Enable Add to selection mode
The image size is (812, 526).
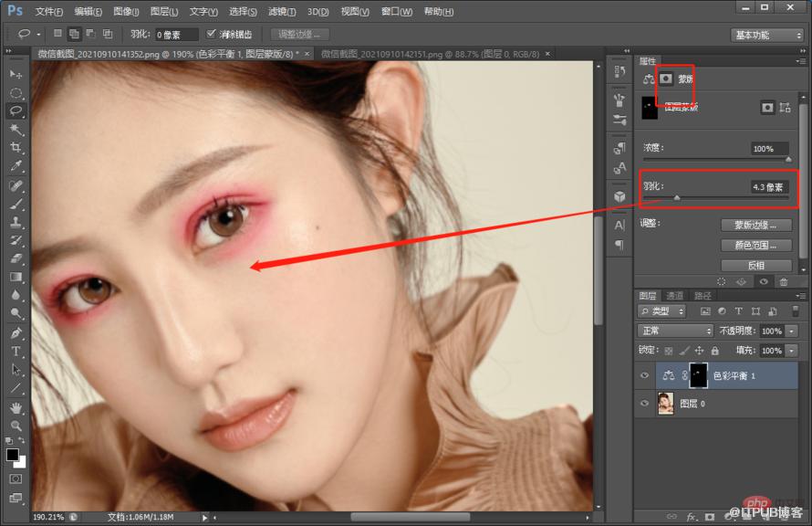coord(74,34)
